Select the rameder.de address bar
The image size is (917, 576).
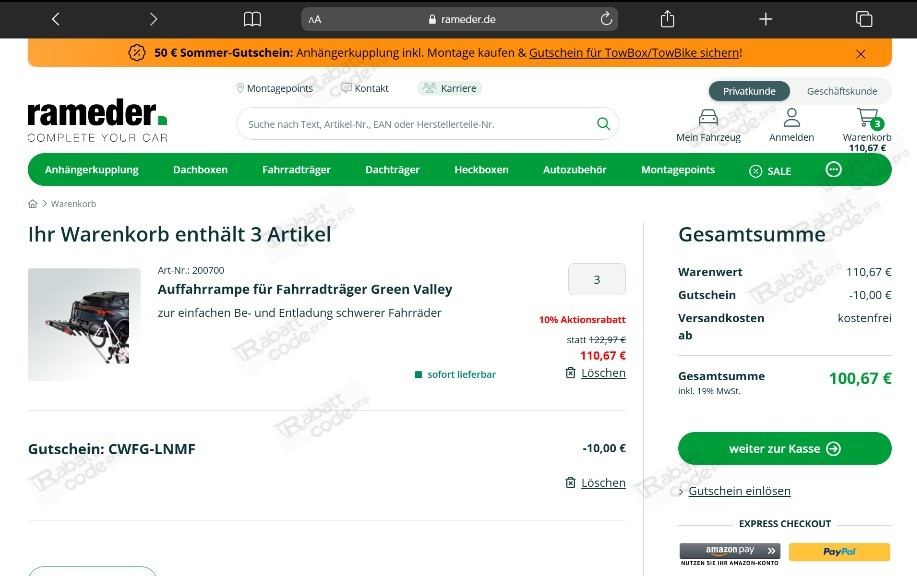click(459, 19)
